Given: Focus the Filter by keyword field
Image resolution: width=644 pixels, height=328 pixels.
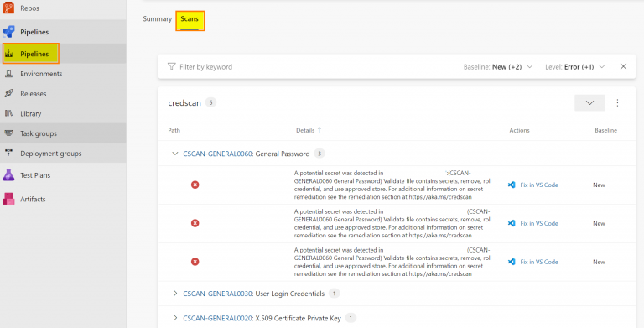Looking at the screenshot, I should click(x=205, y=66).
